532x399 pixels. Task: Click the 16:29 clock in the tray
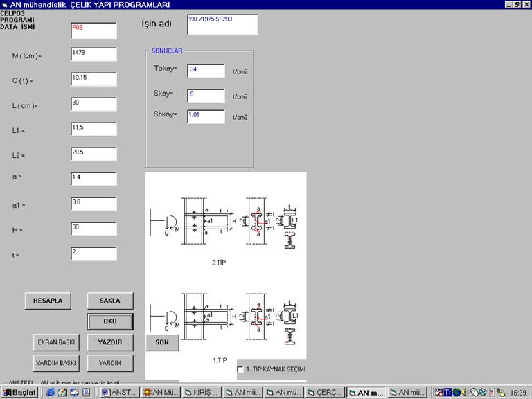coord(518,393)
